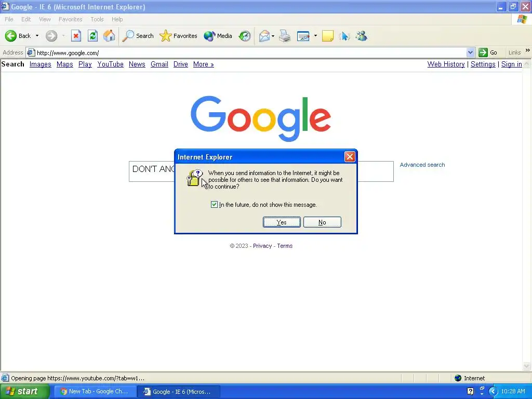
Task: Click the yellow Discuss note icon
Action: pyautogui.click(x=328, y=36)
